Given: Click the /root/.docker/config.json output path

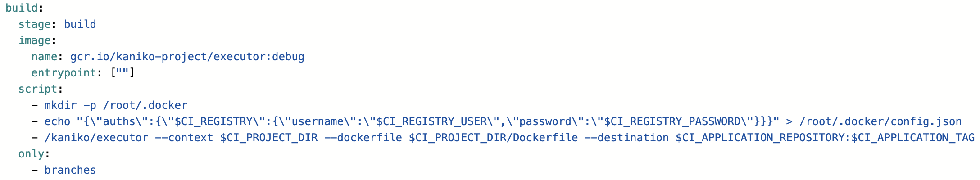Looking at the screenshot, I should coord(880,121).
